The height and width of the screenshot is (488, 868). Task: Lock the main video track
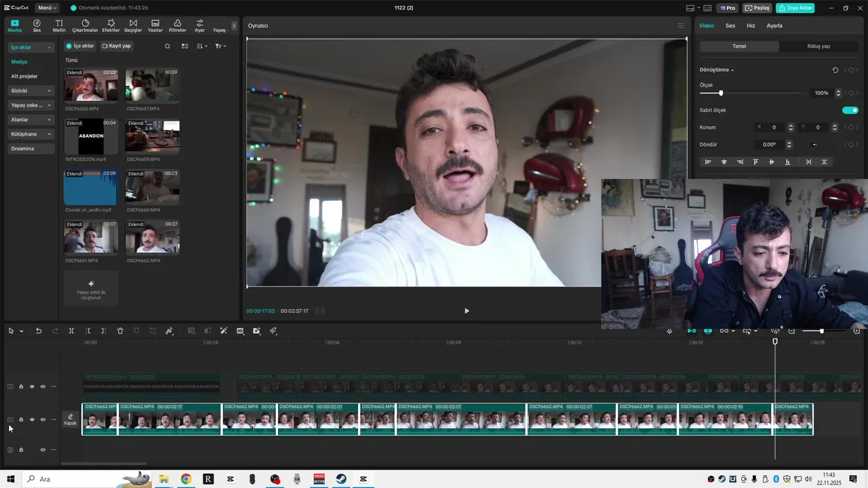tap(21, 420)
